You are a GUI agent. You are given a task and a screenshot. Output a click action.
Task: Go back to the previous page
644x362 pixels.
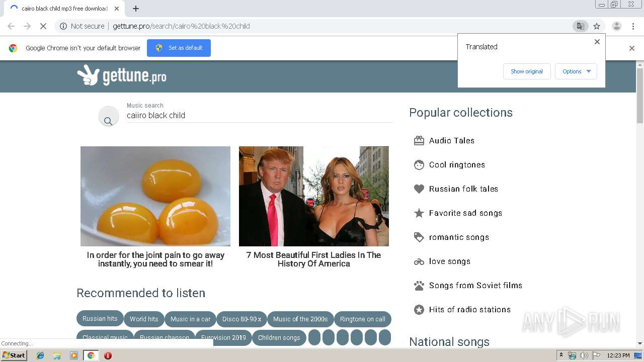pos(11,26)
